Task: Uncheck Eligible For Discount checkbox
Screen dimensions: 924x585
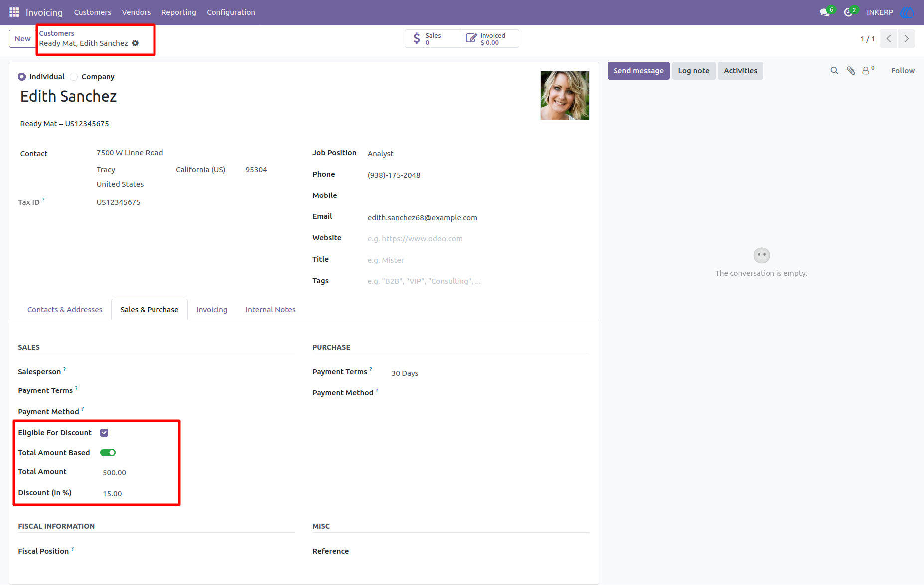Action: (x=104, y=433)
